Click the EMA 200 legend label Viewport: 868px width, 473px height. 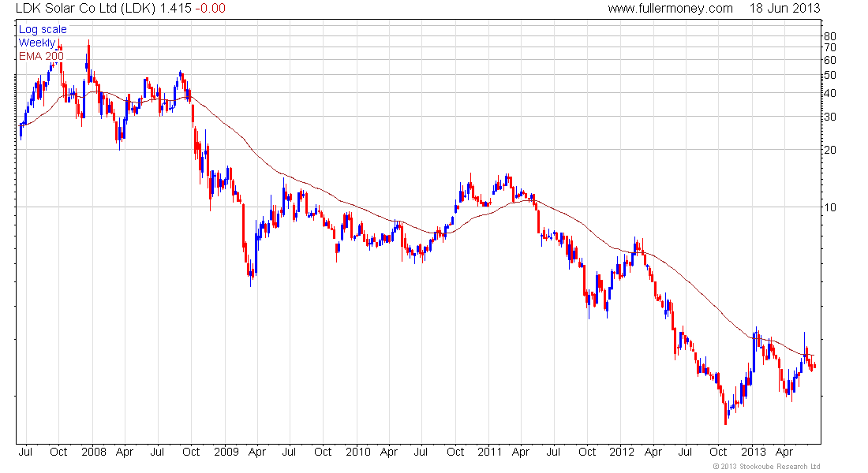tap(42, 56)
